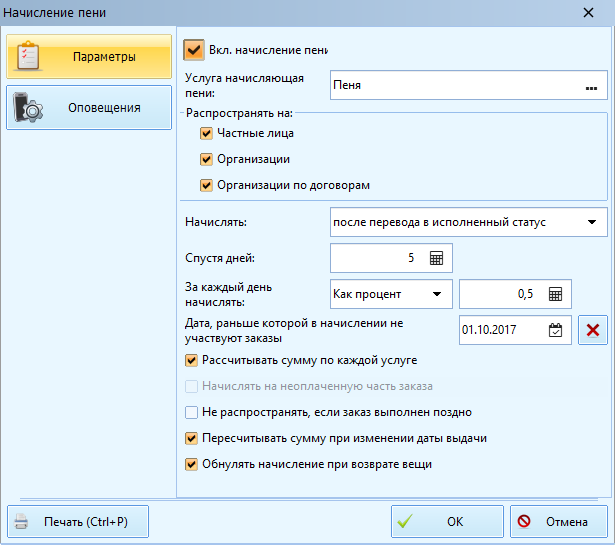Open calendar picker for date 01.10.2017
This screenshot has height=545, width=615.
pos(556,329)
